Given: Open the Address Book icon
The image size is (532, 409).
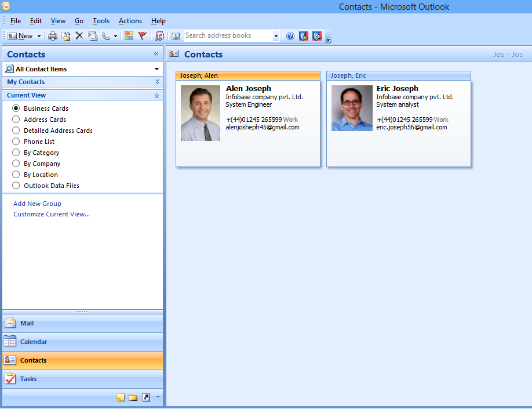Looking at the screenshot, I should tap(176, 36).
